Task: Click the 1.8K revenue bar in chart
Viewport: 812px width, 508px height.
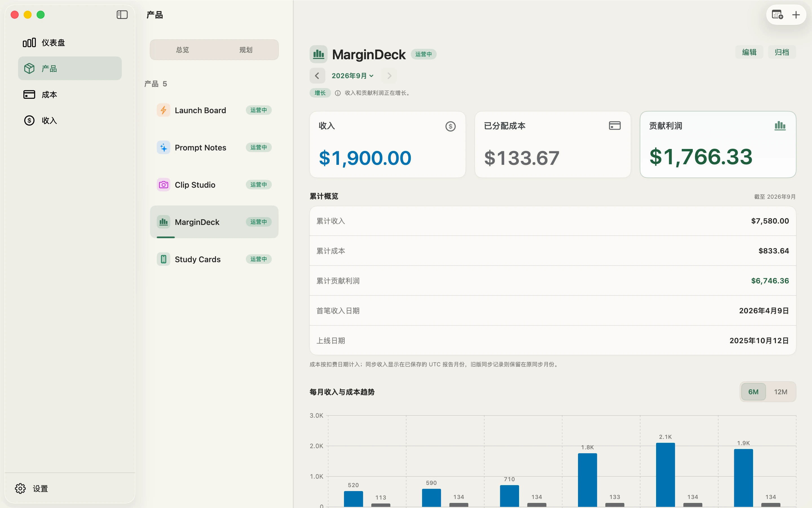Action: click(587, 480)
